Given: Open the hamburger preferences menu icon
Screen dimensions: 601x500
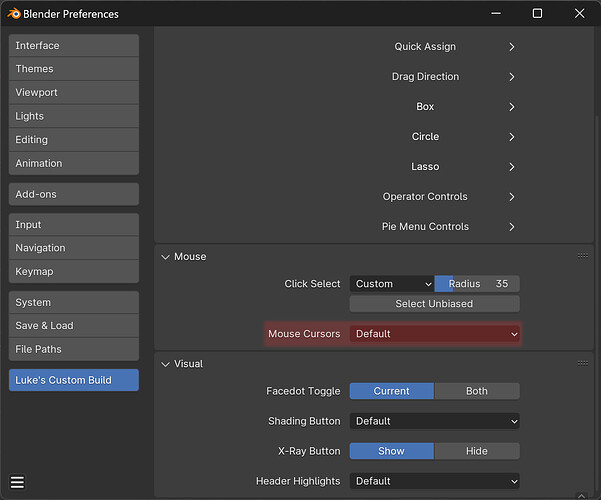Looking at the screenshot, I should tap(17, 482).
